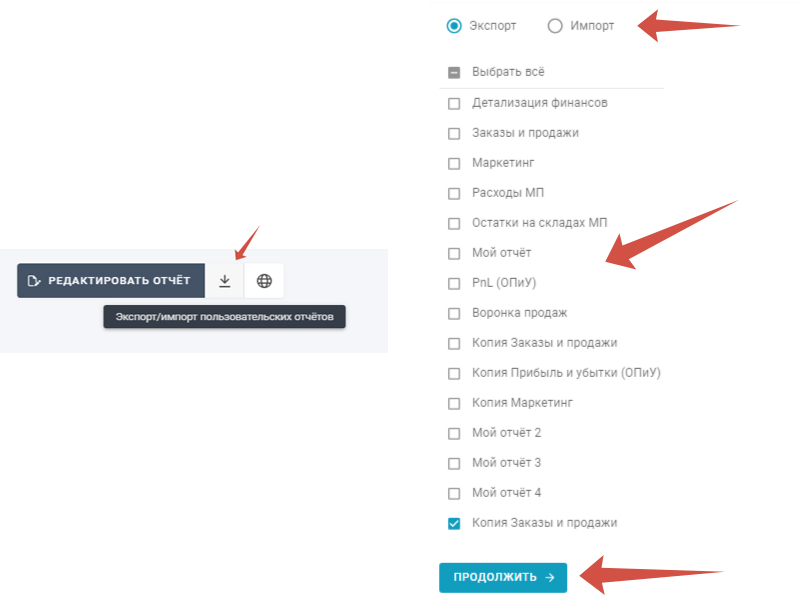The image size is (800, 600).
Task: Check the Мой отчёт checkbox
Action: tap(454, 253)
